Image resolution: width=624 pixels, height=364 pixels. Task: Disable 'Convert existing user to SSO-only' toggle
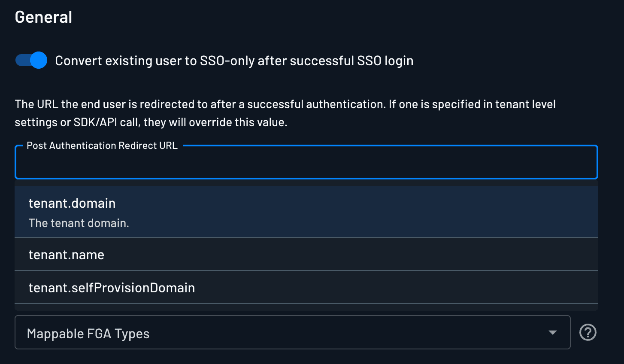click(x=31, y=60)
